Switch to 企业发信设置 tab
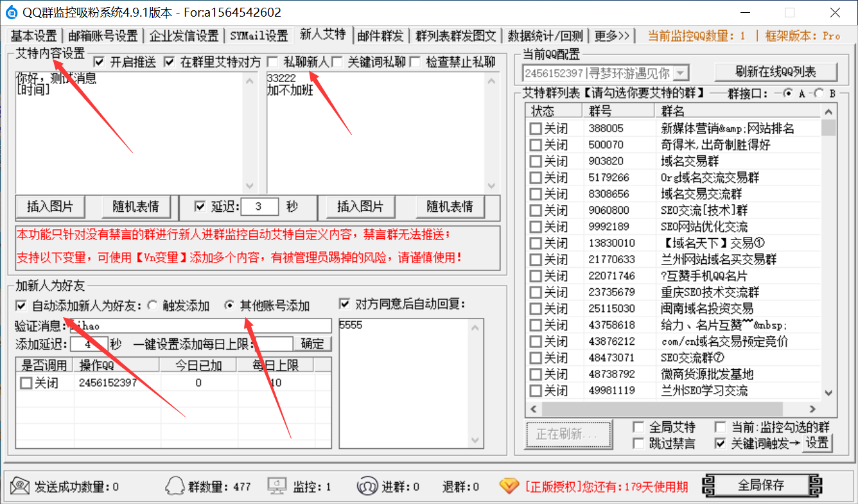The height and width of the screenshot is (504, 858). pos(184,36)
